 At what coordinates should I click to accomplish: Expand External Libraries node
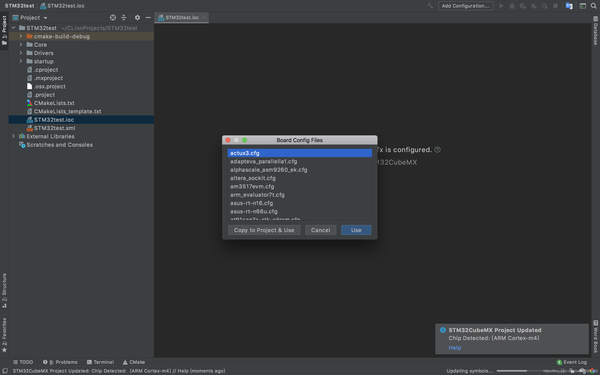[14, 136]
